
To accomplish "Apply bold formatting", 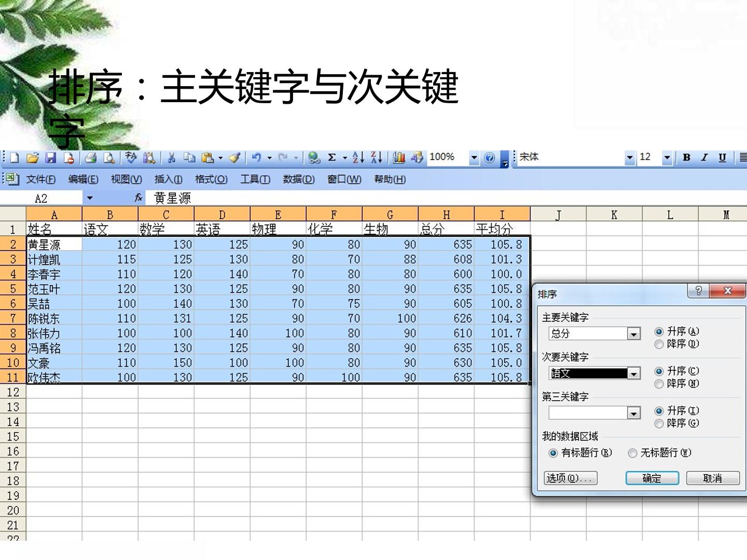I will click(x=686, y=158).
